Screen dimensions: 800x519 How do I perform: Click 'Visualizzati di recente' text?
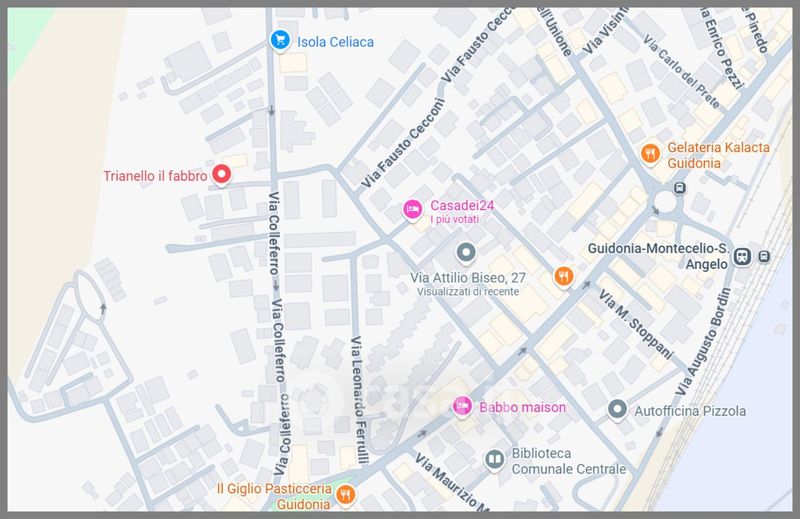(468, 291)
